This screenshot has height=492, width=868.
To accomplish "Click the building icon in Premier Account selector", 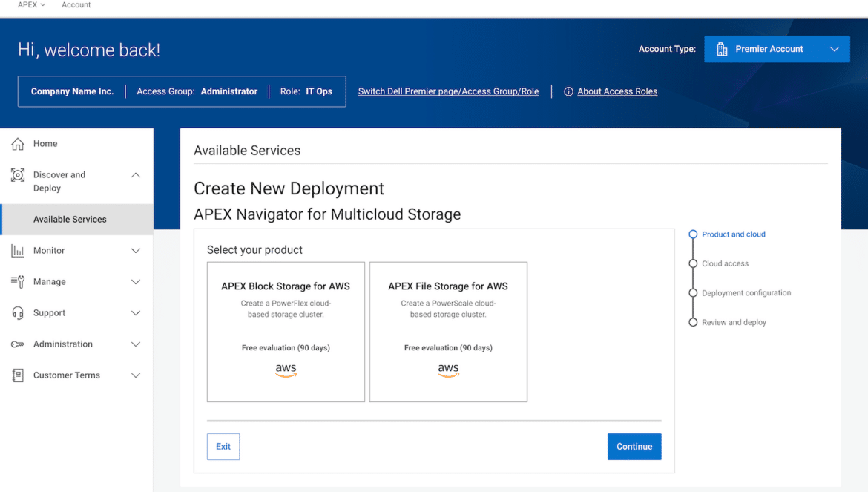I will (x=722, y=49).
